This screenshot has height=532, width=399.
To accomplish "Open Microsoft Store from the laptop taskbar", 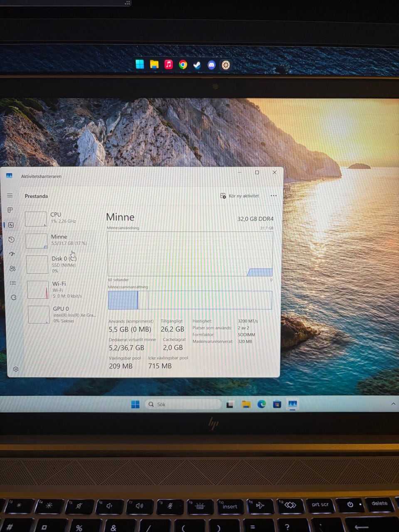I will click(x=277, y=404).
